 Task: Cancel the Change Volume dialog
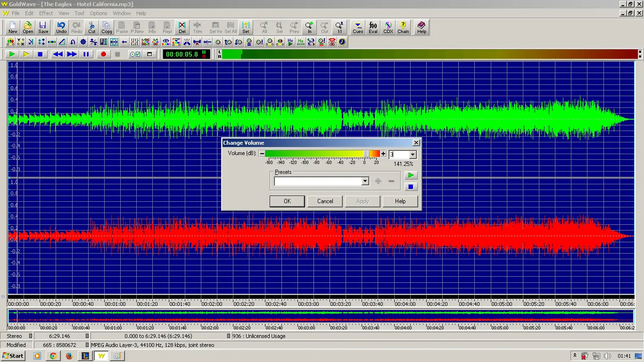pyautogui.click(x=325, y=201)
